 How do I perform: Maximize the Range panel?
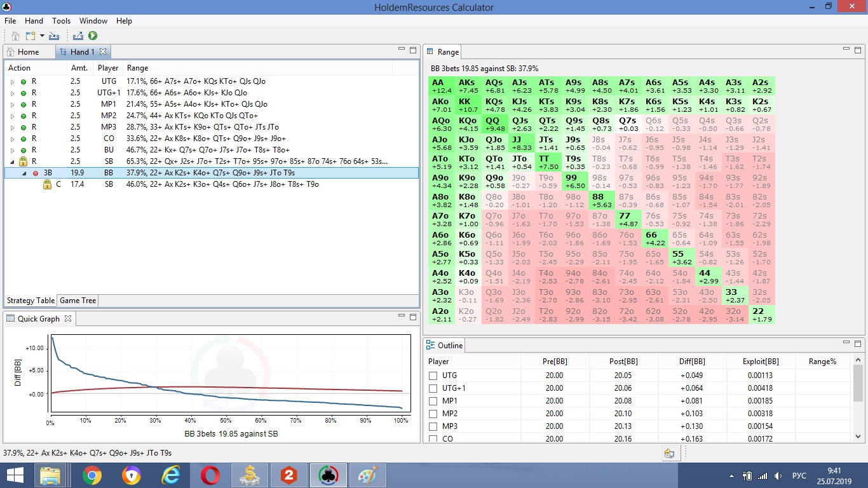(858, 50)
